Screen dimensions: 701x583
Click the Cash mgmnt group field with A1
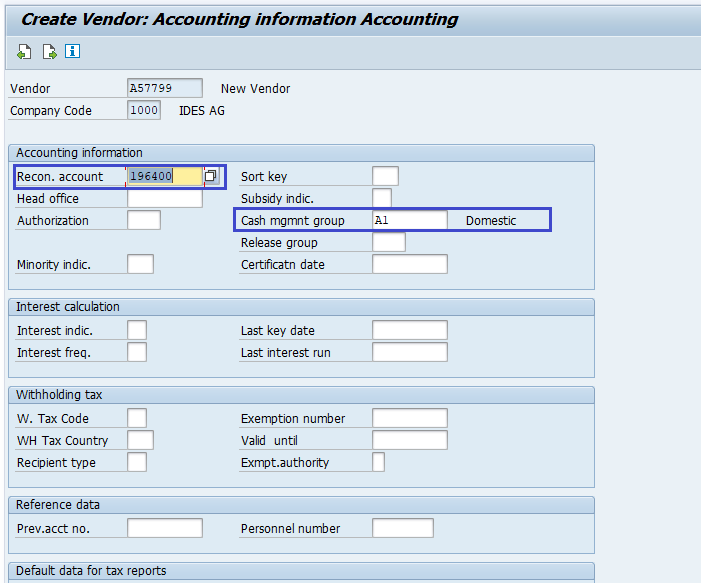click(410, 220)
